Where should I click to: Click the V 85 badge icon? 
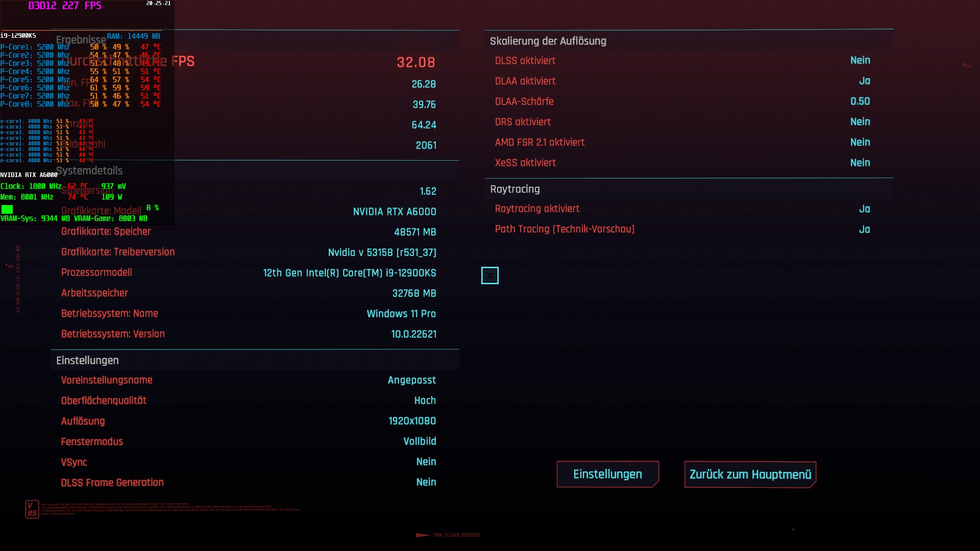32,509
